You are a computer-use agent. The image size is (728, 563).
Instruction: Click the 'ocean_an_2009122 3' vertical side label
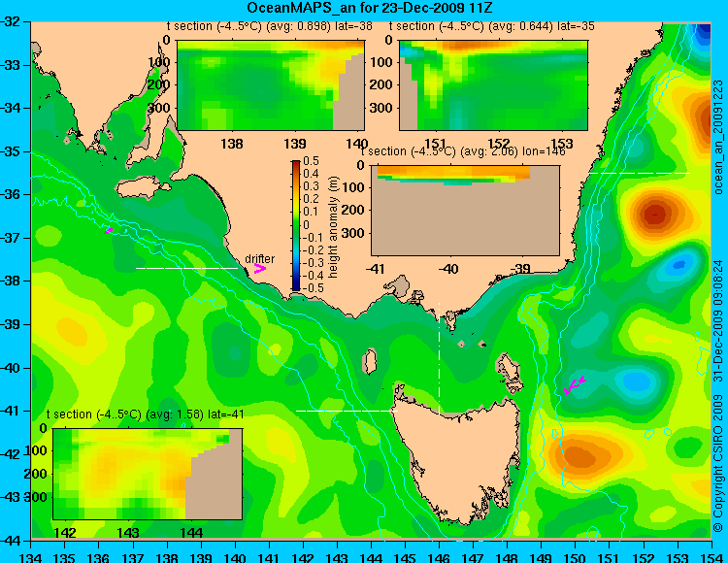tap(718, 138)
